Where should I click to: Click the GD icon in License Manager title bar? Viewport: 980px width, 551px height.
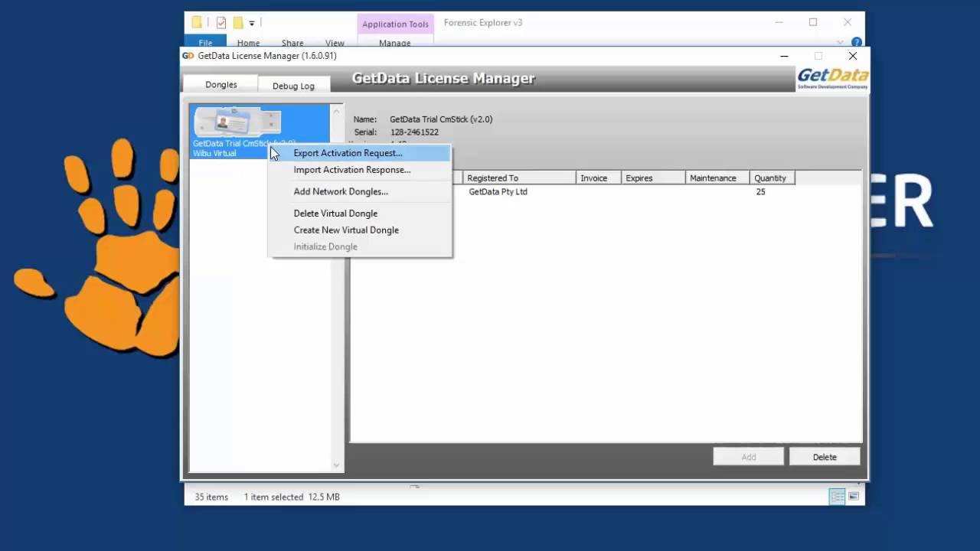coord(188,56)
